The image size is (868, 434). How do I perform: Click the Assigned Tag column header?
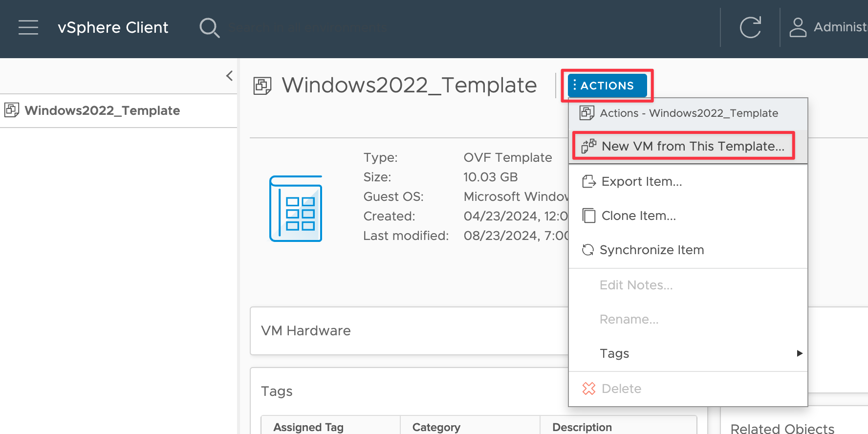(308, 427)
